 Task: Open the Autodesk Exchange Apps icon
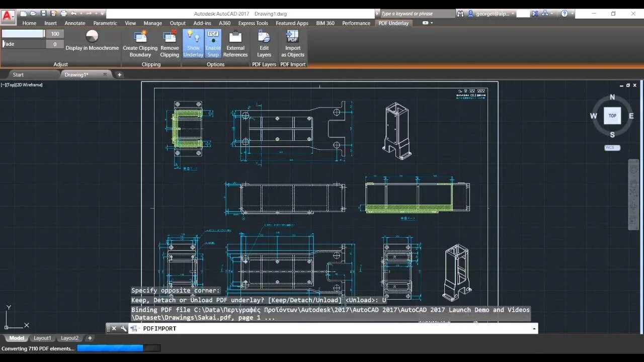click(535, 14)
